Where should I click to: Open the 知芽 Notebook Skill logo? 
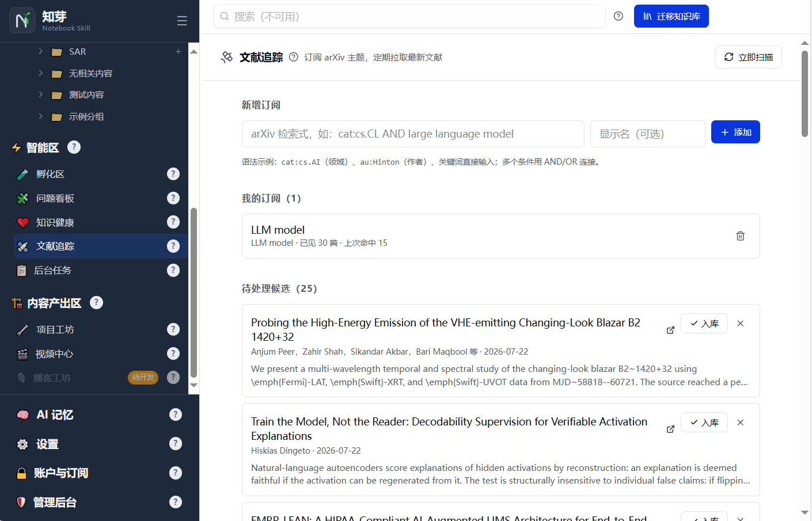click(22, 21)
